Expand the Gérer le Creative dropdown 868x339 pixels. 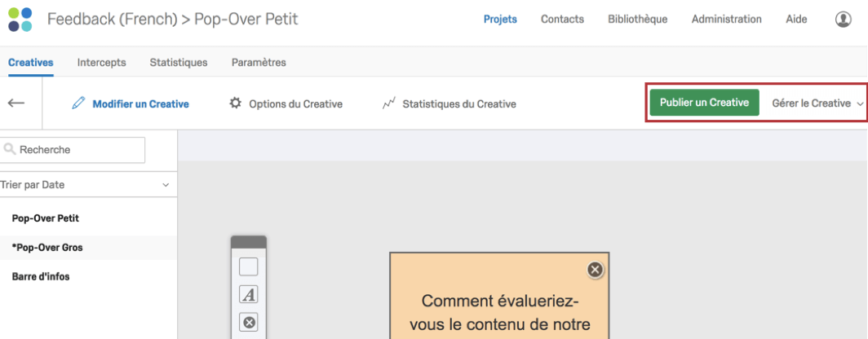point(817,103)
